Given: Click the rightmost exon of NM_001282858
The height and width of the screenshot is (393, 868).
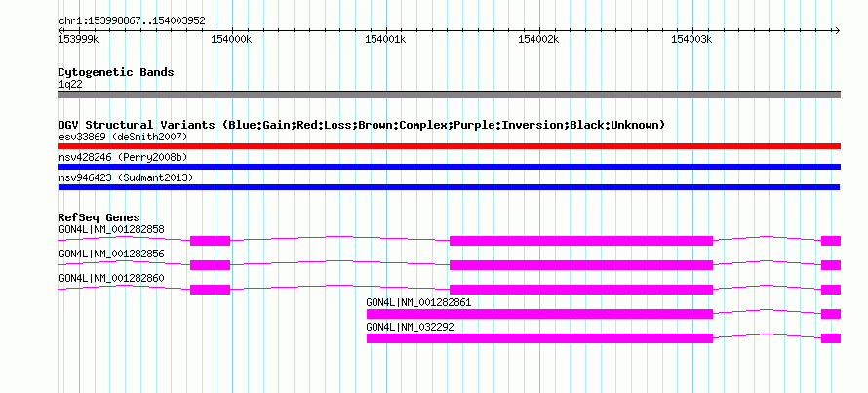Looking at the screenshot, I should pos(831,241).
